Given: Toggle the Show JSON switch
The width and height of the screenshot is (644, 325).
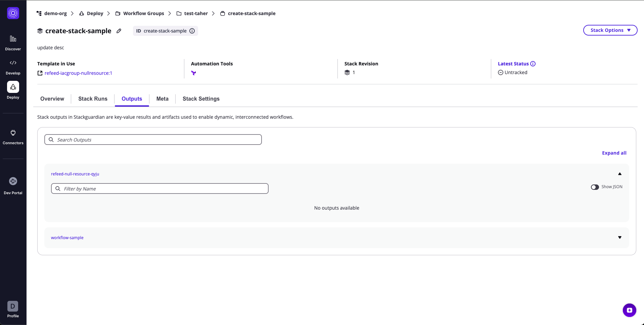Looking at the screenshot, I should tap(595, 187).
